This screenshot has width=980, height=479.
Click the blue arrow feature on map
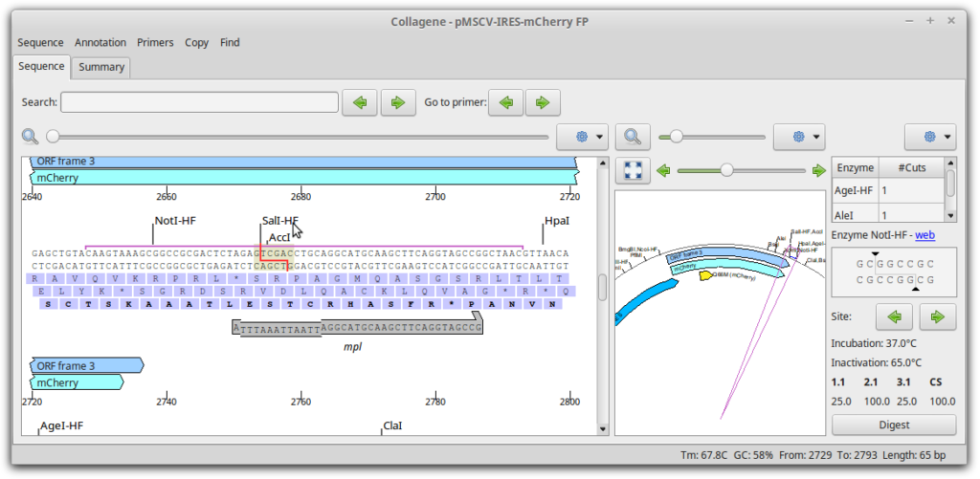648,301
